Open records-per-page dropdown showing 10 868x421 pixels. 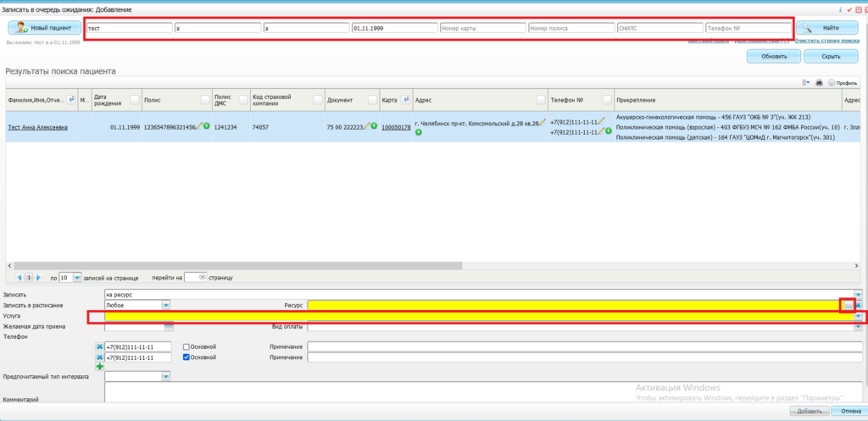coord(77,278)
